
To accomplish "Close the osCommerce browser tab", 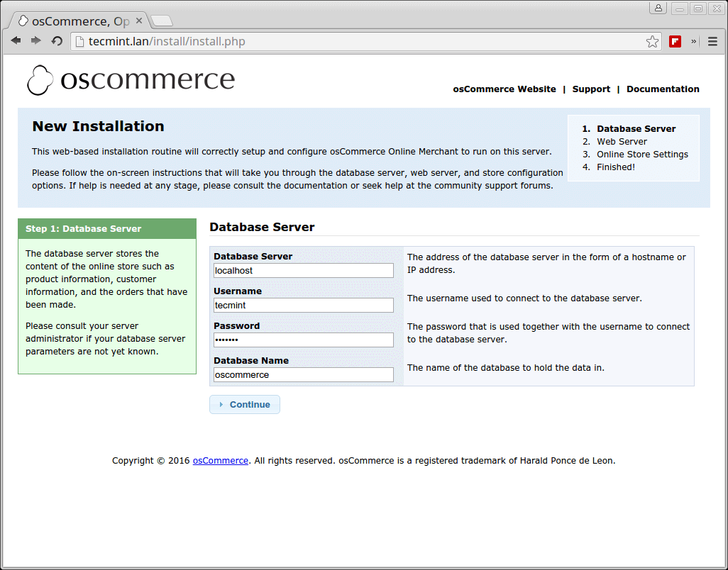I will pyautogui.click(x=139, y=21).
